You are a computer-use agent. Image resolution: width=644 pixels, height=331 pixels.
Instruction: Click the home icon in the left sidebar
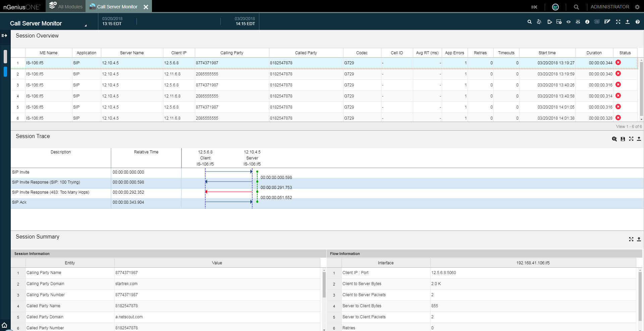click(4, 325)
